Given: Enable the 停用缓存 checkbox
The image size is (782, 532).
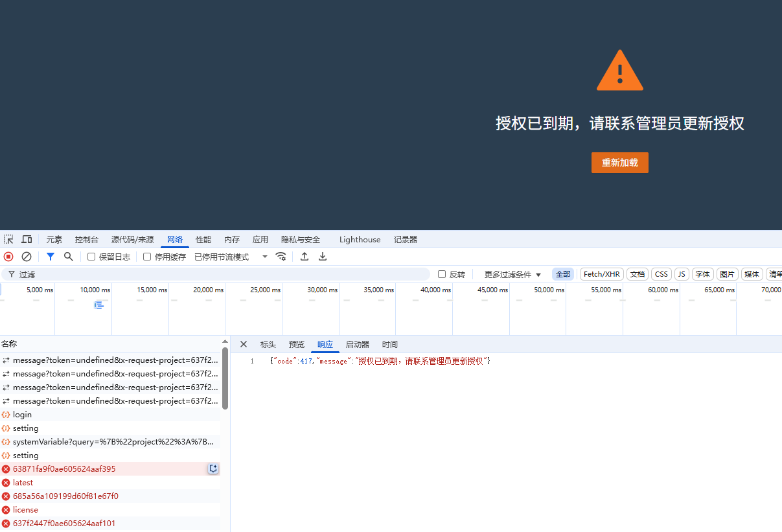Looking at the screenshot, I should click(x=147, y=257).
